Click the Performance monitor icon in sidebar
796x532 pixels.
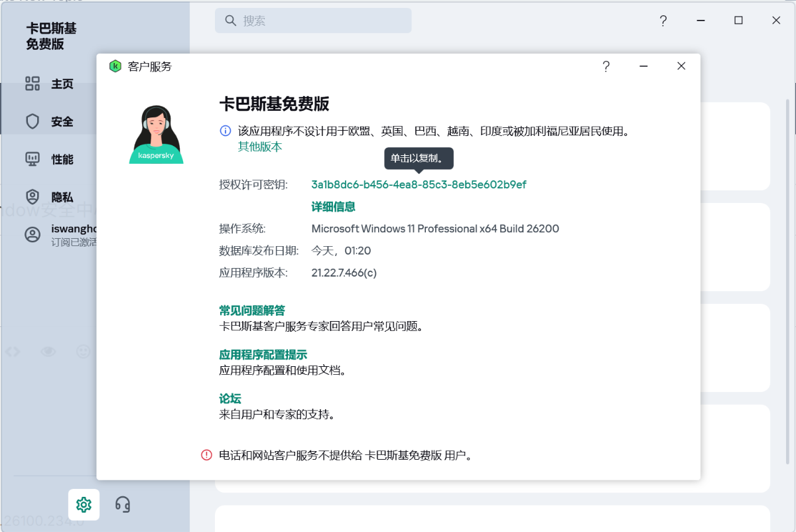pos(33,159)
